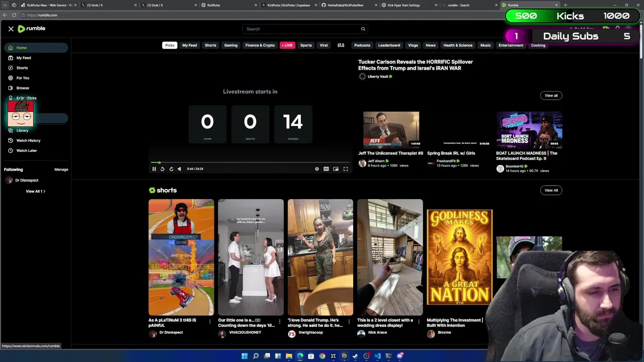The width and height of the screenshot is (644, 362).
Task: Select the Health & Science tab
Action: pyautogui.click(x=458, y=45)
